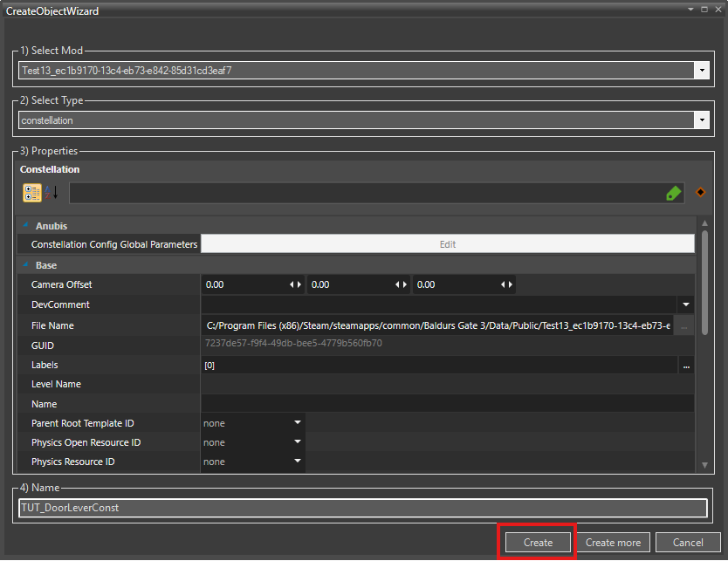Click third Camera Offset stepper arrows
Viewport: 728px width, 561px height.
[506, 284]
